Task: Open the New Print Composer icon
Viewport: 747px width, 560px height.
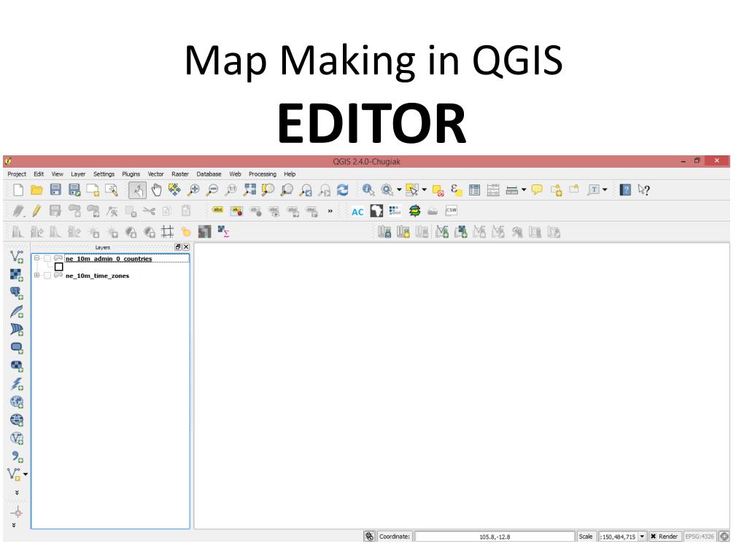Action: coord(93,190)
